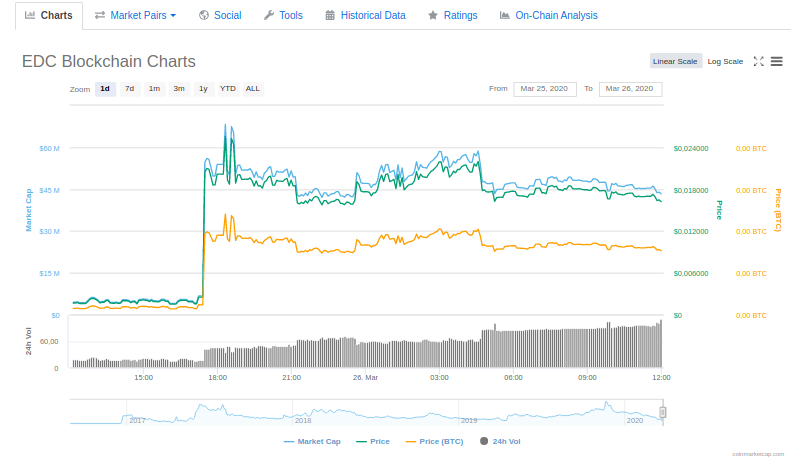Click the $0.024000 price axis label
804x461 pixels.
tap(691, 149)
